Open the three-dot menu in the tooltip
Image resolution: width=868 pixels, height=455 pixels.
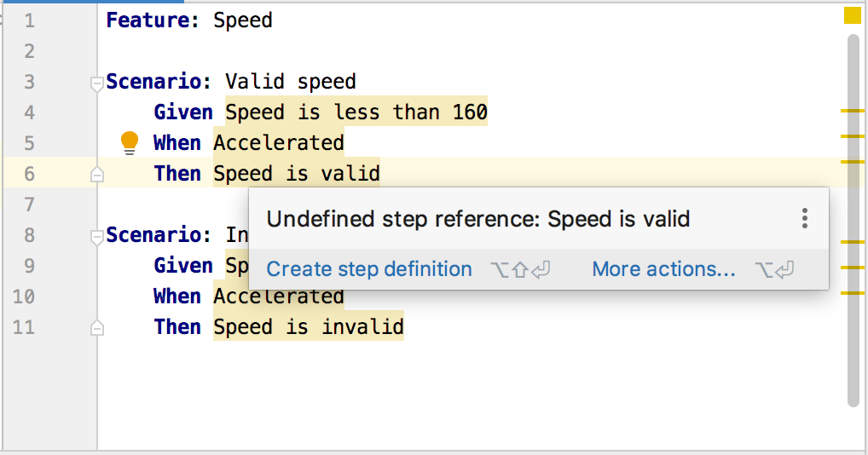804,219
